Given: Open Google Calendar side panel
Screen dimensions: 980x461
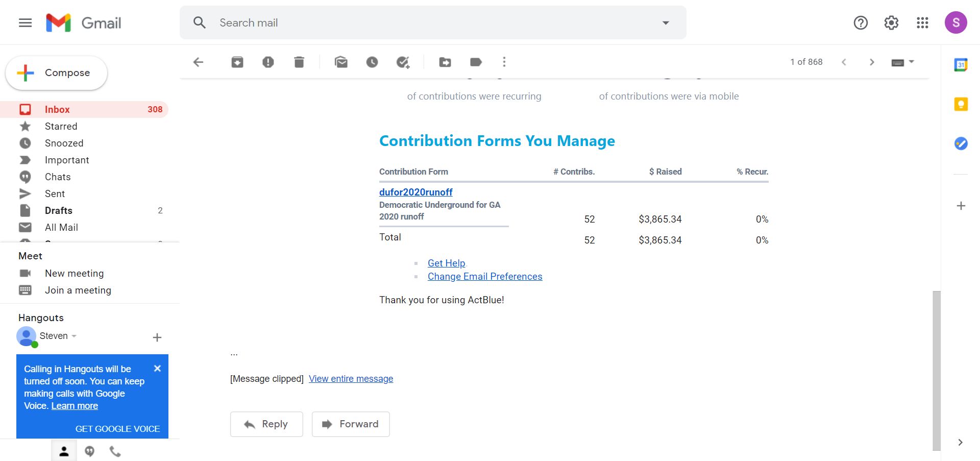Looking at the screenshot, I should (961, 65).
